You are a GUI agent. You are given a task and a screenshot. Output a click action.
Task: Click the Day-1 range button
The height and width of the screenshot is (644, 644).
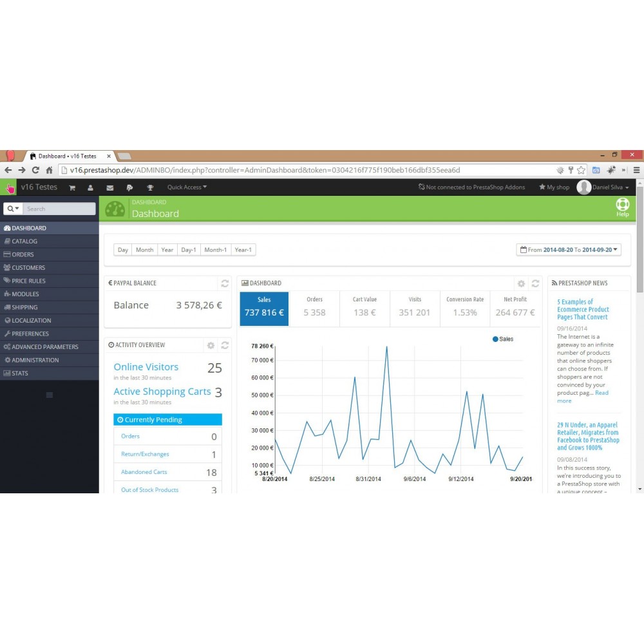click(x=189, y=250)
